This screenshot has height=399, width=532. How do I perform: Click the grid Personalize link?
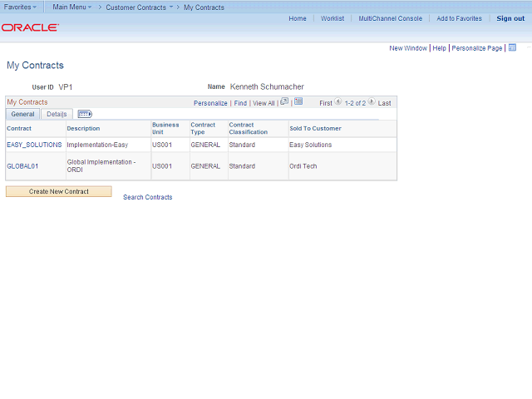coord(210,103)
